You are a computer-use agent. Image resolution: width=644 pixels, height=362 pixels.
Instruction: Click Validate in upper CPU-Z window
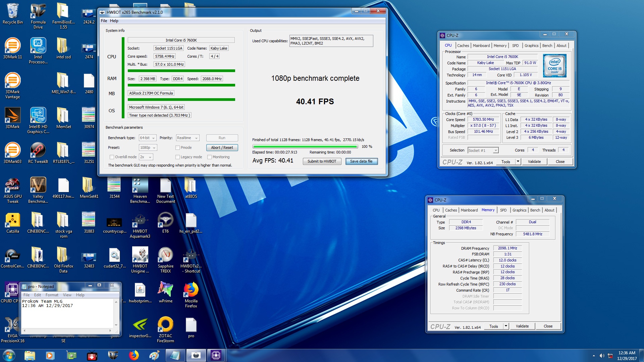534,162
